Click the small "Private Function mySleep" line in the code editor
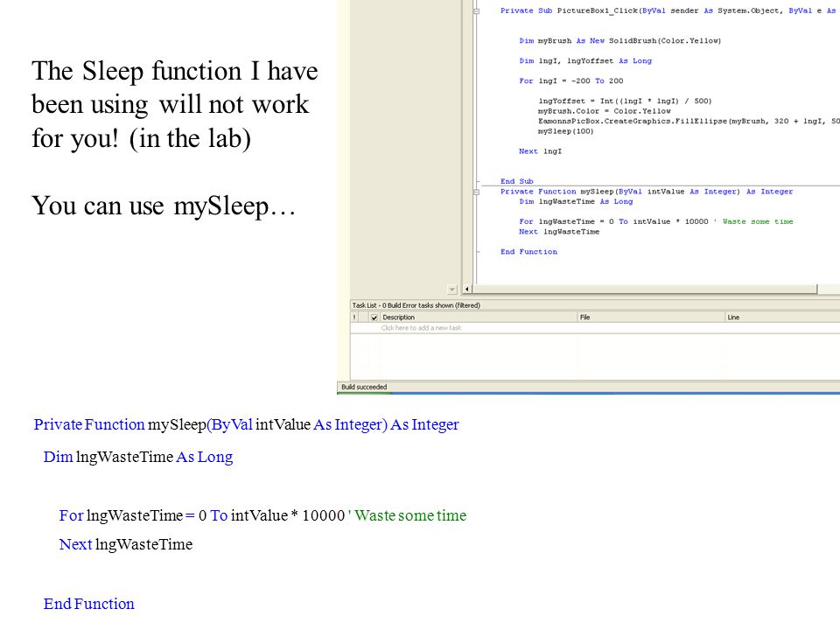 647,192
